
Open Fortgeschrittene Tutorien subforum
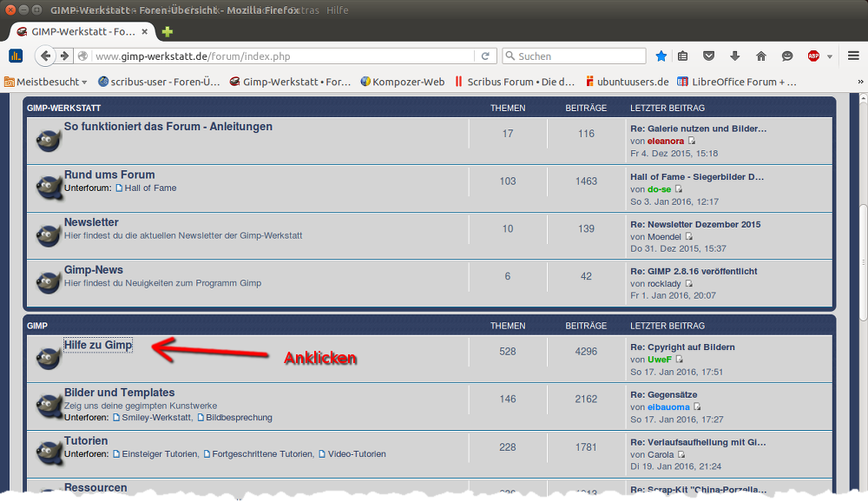click(263, 453)
